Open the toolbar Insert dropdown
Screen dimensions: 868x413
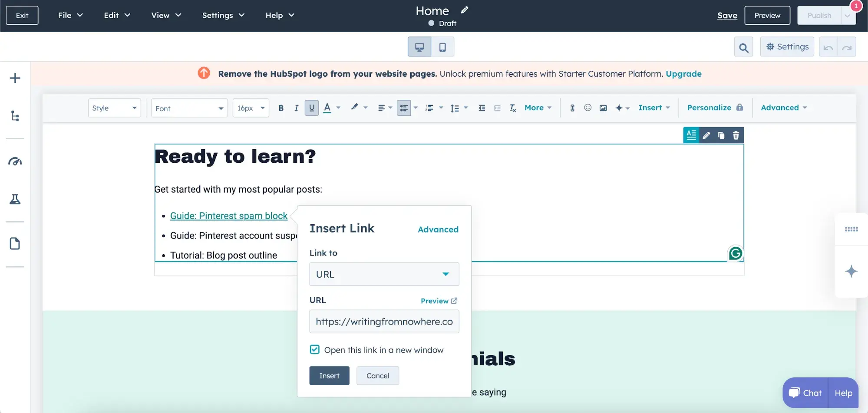pyautogui.click(x=654, y=108)
